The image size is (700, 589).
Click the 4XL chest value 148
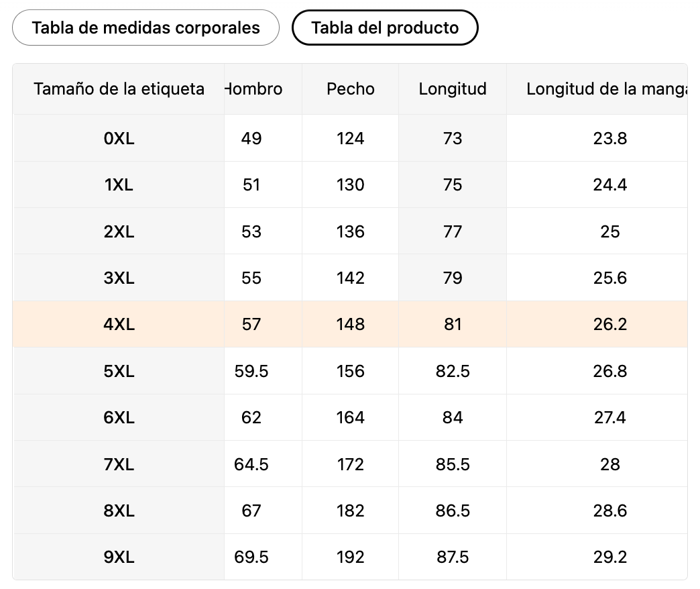[x=351, y=325]
